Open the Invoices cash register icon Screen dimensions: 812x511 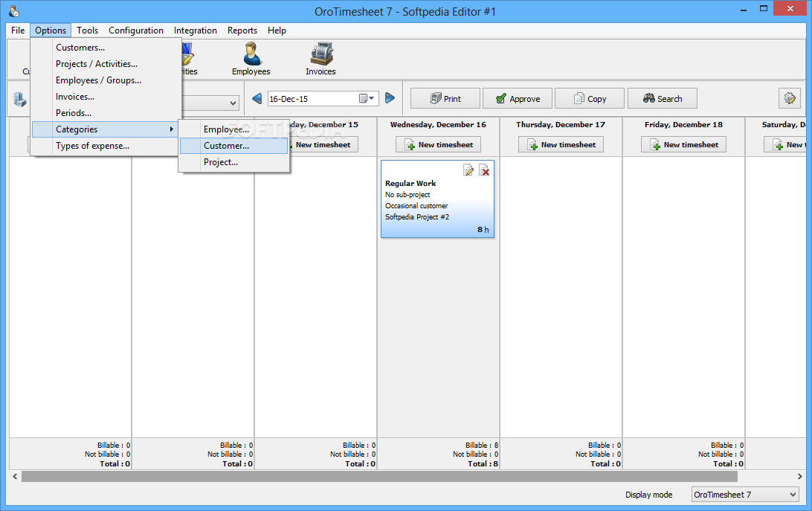(x=320, y=59)
